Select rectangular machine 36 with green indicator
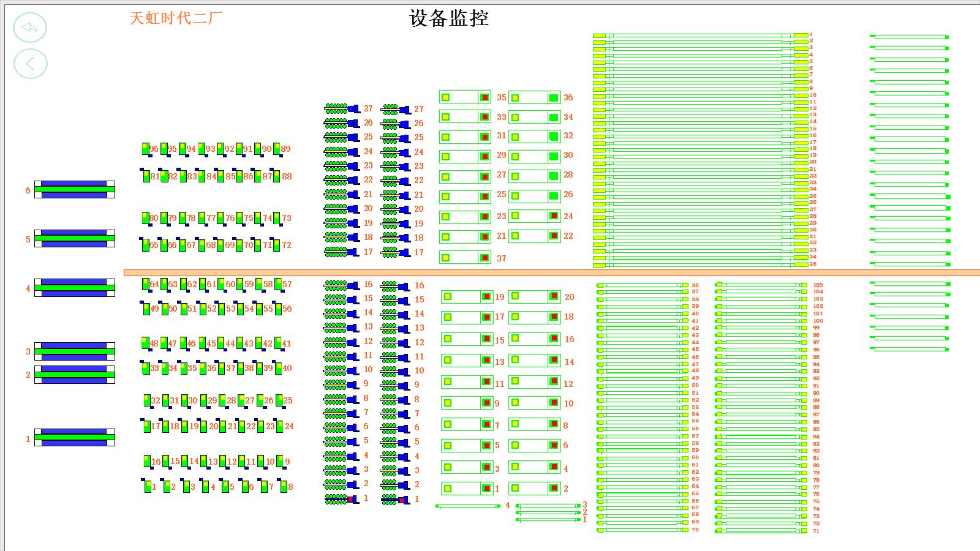This screenshot has height=551, width=980. (x=534, y=98)
